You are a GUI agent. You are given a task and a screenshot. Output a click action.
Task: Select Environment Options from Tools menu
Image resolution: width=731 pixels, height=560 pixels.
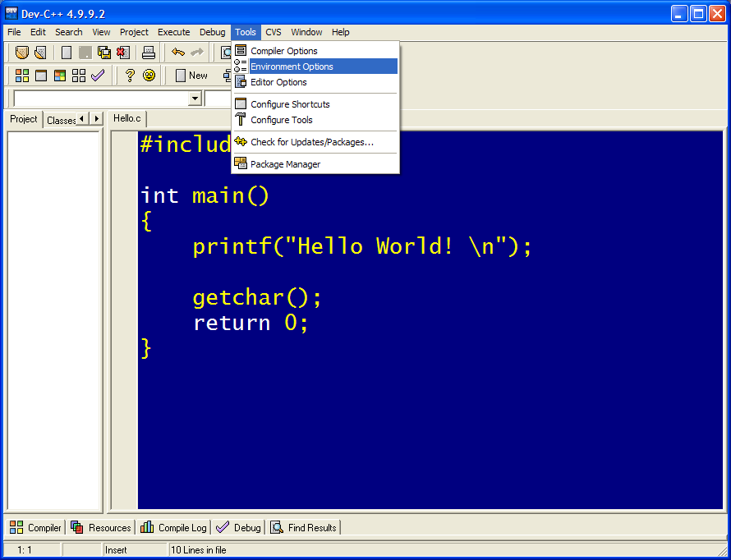(x=292, y=67)
